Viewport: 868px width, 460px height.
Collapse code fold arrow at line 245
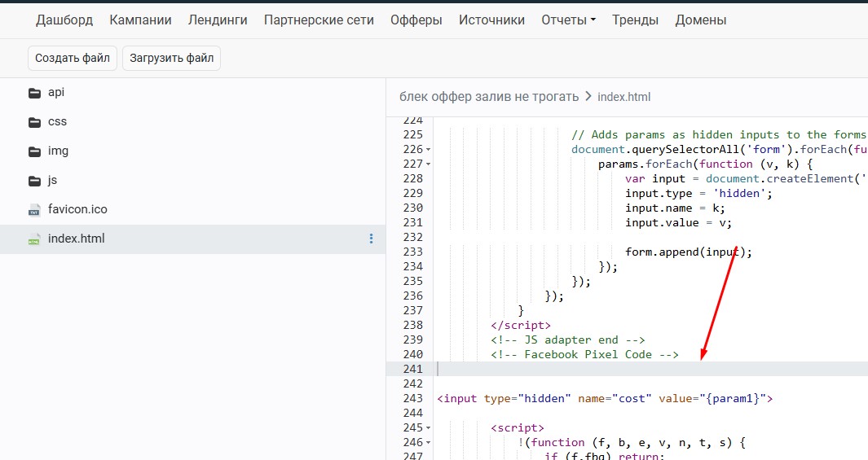(x=429, y=428)
